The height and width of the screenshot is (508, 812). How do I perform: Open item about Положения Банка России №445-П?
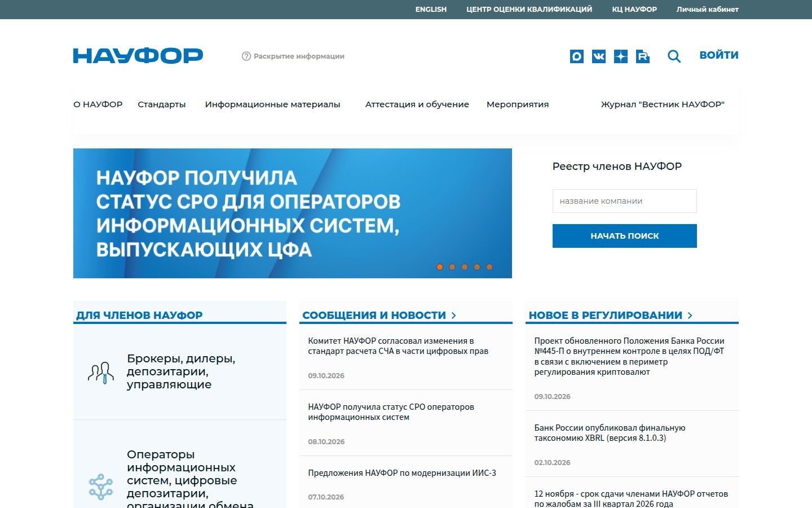coord(629,356)
